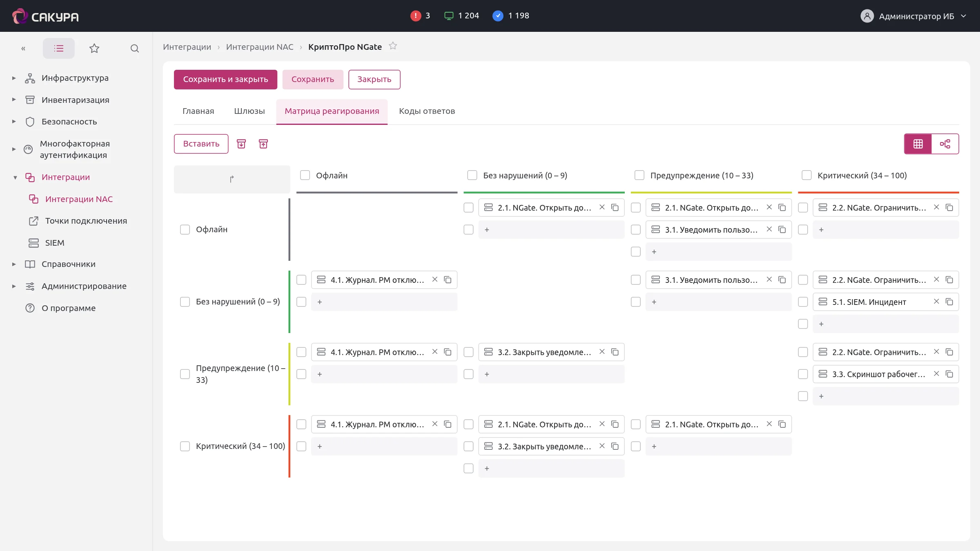Select the Критический (34–100) row checkbox
The height and width of the screenshot is (551, 980).
pos(185,446)
